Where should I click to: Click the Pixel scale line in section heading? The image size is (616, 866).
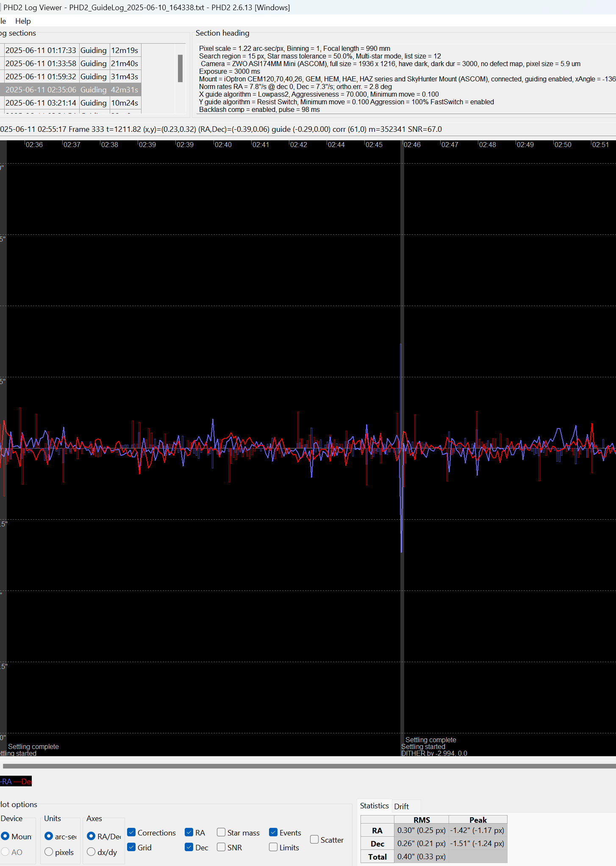(294, 48)
